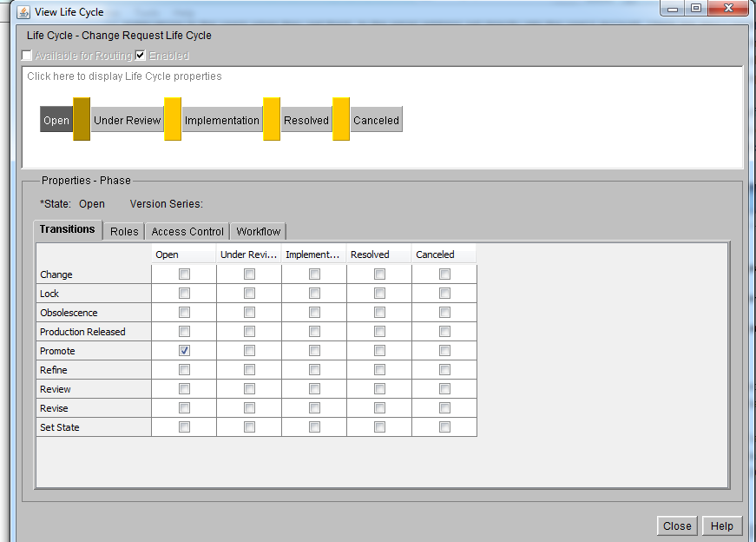Image resolution: width=756 pixels, height=542 pixels.
Task: Switch to the Roles tab
Action: 123,231
